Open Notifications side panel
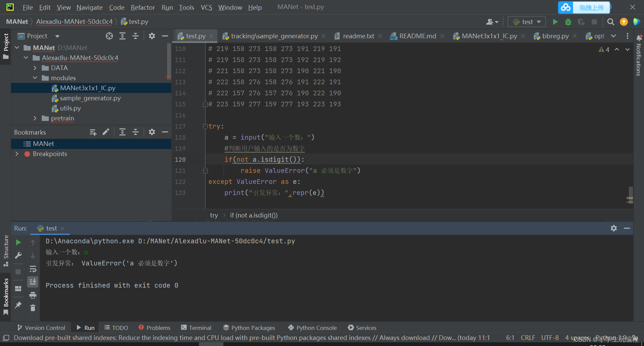 pyautogui.click(x=639, y=55)
